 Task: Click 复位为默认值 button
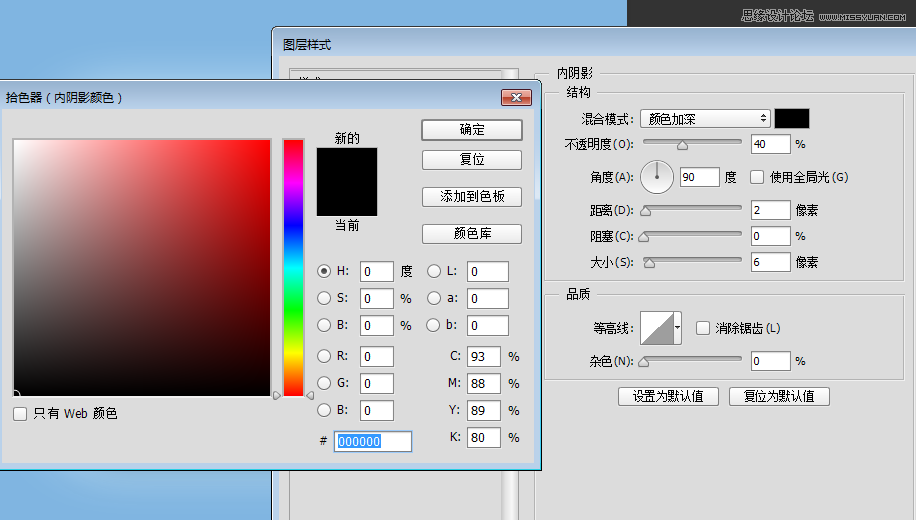[x=779, y=396]
